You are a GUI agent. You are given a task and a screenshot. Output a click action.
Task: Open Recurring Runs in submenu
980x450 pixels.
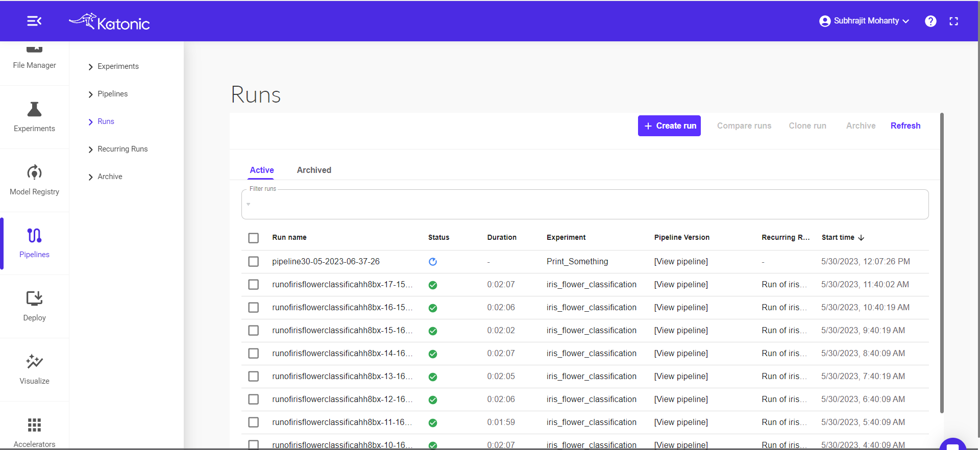click(x=122, y=149)
